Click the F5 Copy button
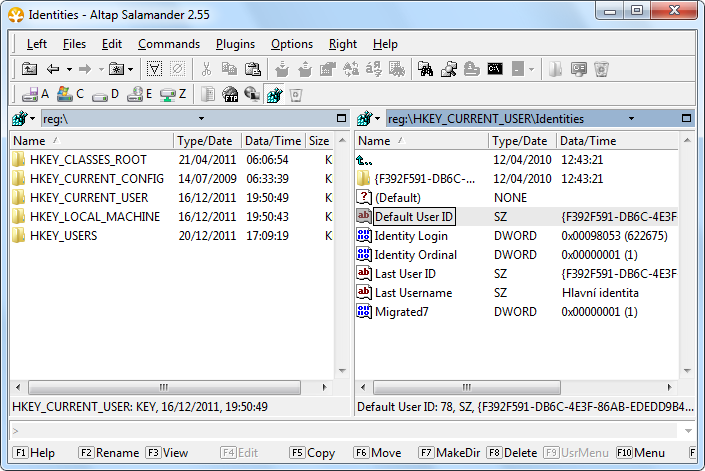Viewport: 705px width, 471px height. (312, 453)
